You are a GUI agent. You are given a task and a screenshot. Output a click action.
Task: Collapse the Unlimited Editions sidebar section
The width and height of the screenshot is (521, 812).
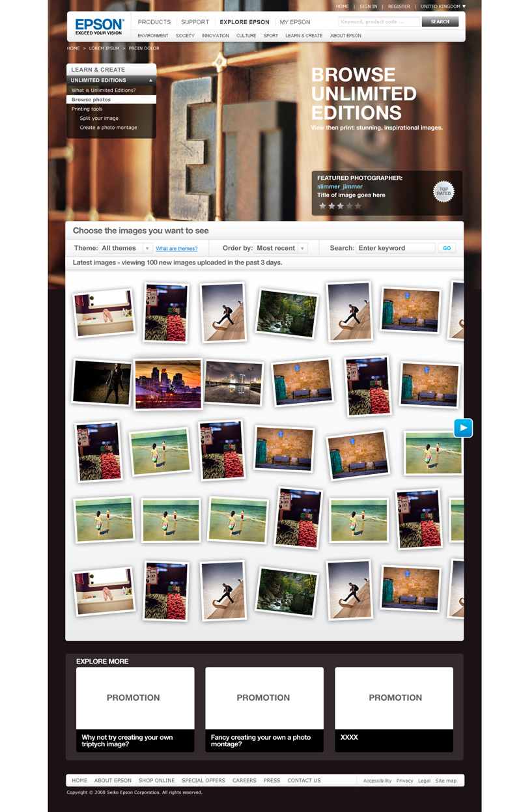coord(151,81)
